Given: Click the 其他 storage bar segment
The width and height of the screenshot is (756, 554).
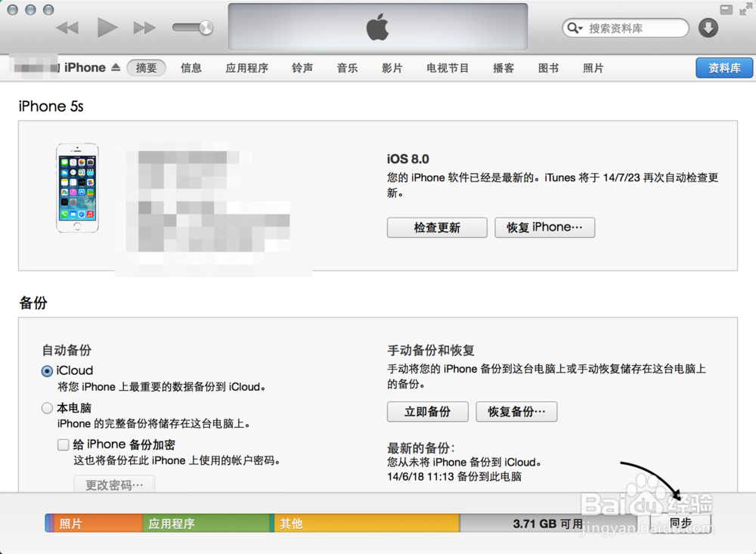Looking at the screenshot, I should 367,523.
